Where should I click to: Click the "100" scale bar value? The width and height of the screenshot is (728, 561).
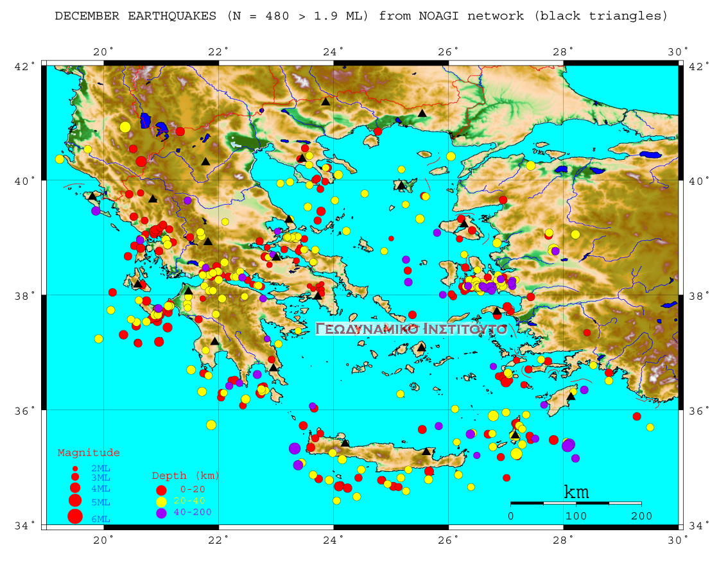coord(576,516)
